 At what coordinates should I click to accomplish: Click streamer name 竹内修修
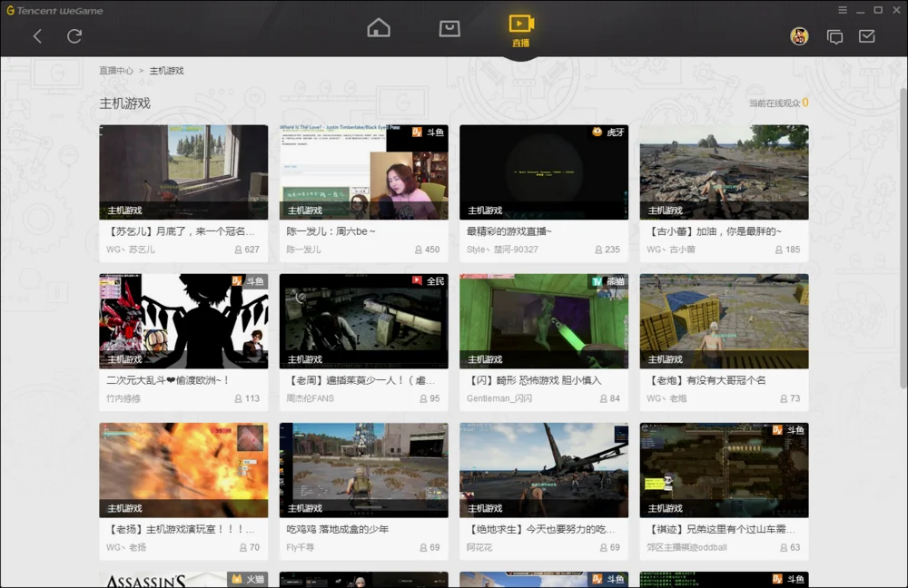123,398
